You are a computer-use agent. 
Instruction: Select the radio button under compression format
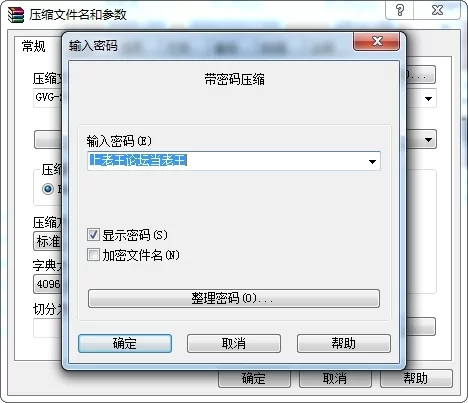point(48,189)
